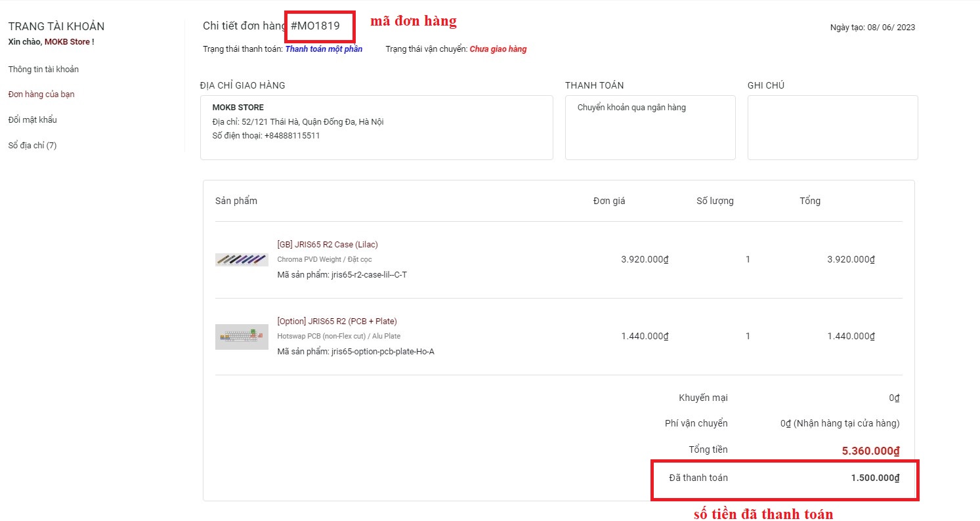Click the Chuyển khoản qua ngân hàng payment box
Image resolution: width=980 pixels, height=521 pixels.
click(650, 127)
